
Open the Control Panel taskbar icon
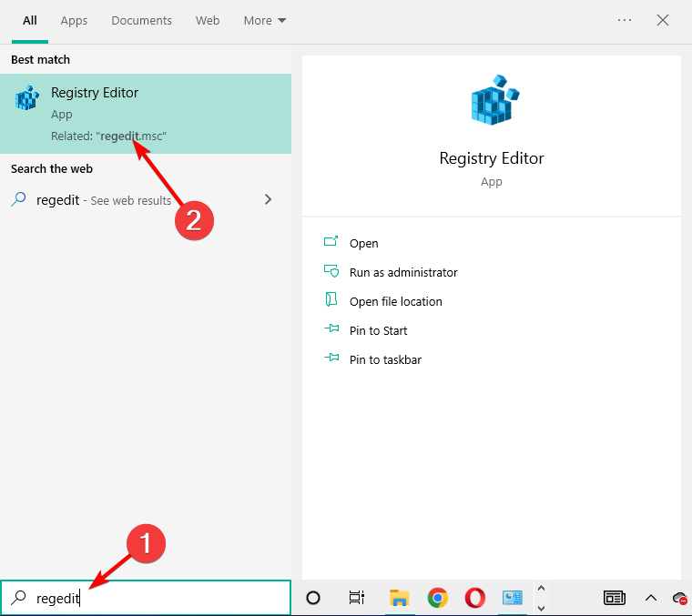[512, 598]
